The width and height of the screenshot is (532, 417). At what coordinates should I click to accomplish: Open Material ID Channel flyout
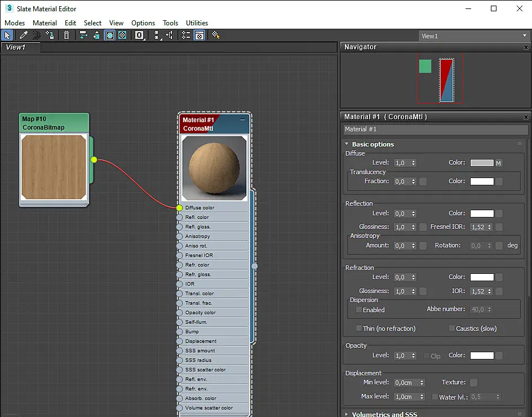point(139,35)
